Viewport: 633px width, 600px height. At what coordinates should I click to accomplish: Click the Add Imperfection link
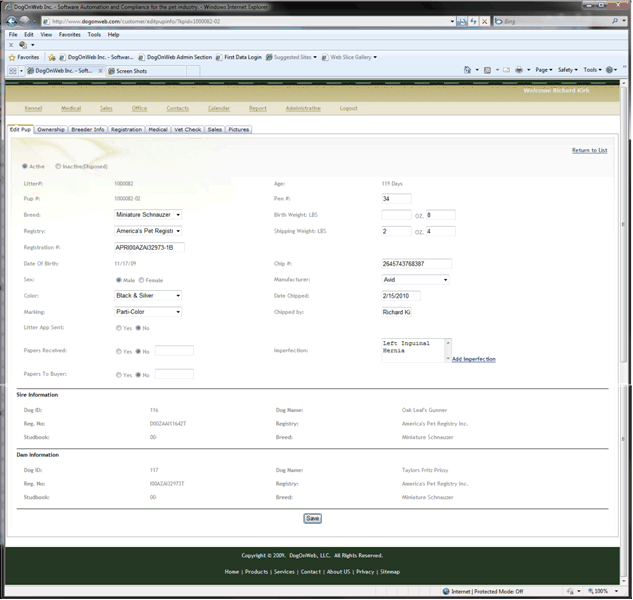pyautogui.click(x=473, y=359)
